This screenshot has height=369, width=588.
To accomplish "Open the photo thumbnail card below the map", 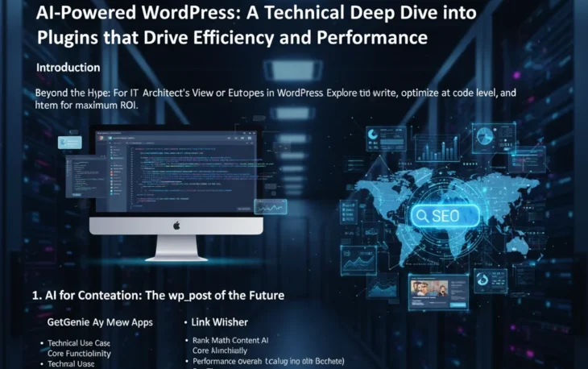I will pos(437,291).
